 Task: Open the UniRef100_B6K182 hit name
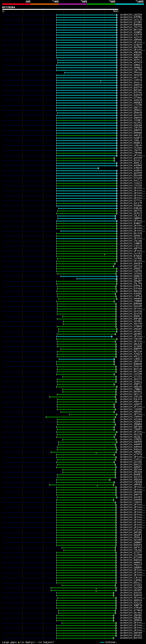(131, 291)
